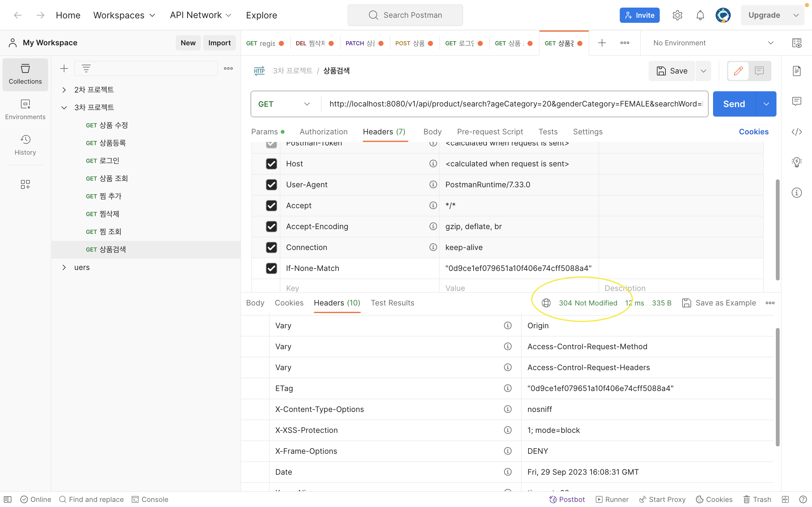Uncheck the User-Agent header checkbox
This screenshot has height=507, width=812.
click(271, 184)
